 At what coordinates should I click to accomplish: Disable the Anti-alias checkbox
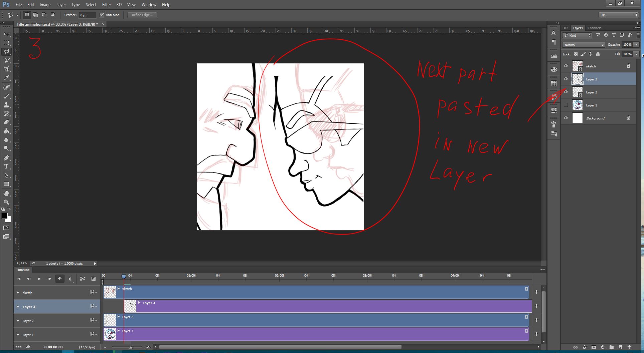102,15
